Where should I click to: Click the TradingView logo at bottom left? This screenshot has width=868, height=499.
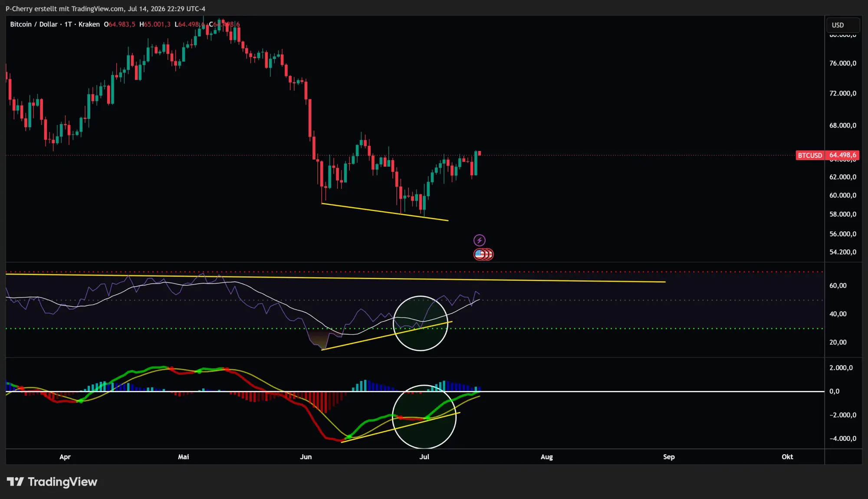pos(52,482)
